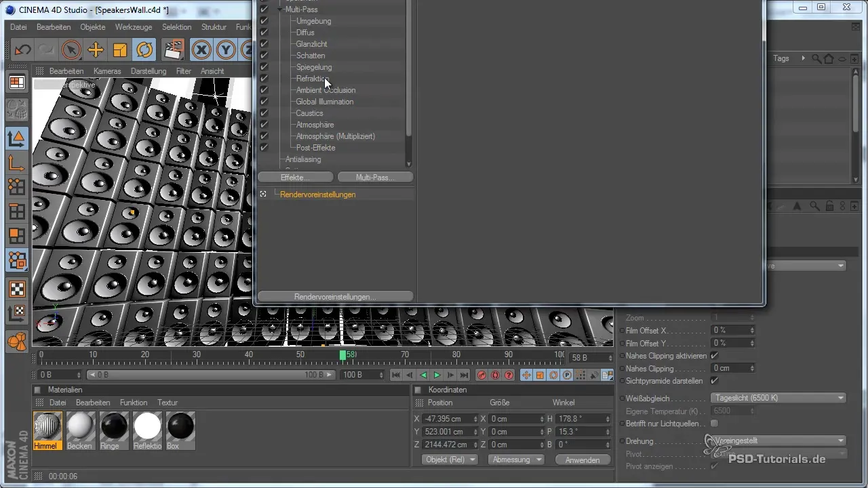Click the Anwenden button in Koordinaten

click(x=582, y=460)
